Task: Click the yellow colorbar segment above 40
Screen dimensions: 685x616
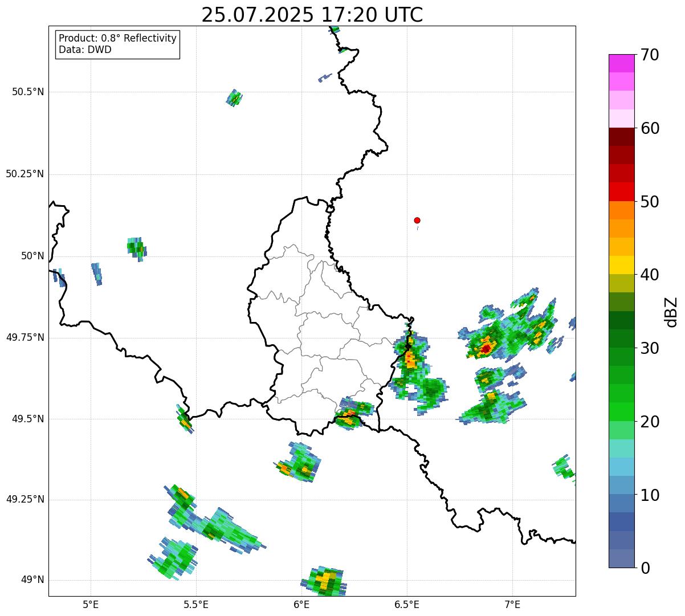Action: pos(621,265)
